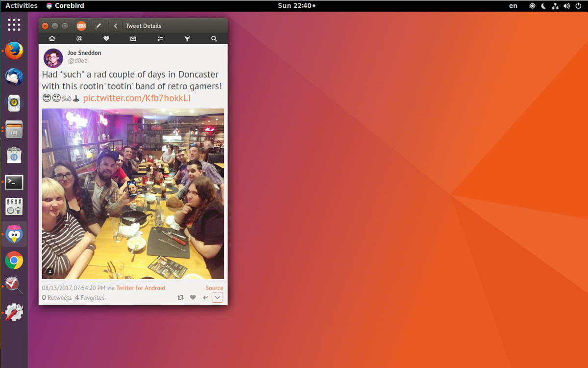Switch to the mentions (@) tab
The width and height of the screenshot is (588, 368).
(79, 39)
